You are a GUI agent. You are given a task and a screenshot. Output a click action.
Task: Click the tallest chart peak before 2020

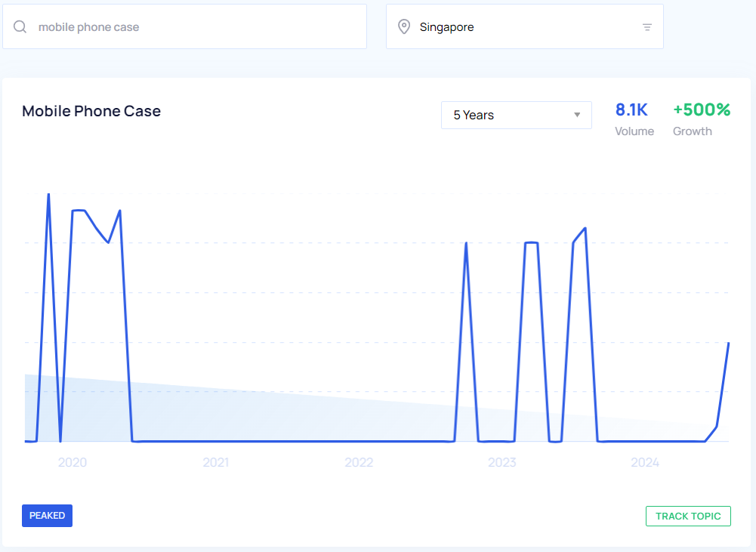click(x=48, y=195)
